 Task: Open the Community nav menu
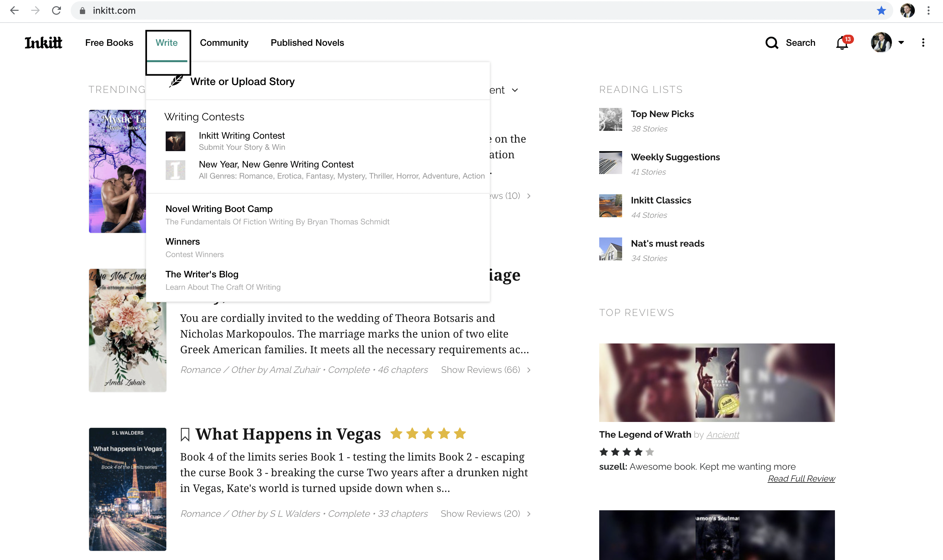pyautogui.click(x=224, y=43)
